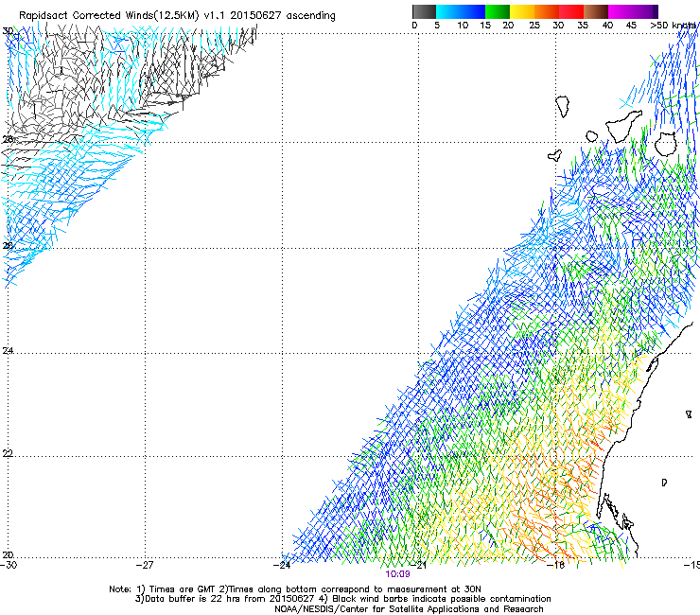Screen dimensions: 700x615
Task: Click the magenta 40–45 knots color segment
Action: (621, 11)
